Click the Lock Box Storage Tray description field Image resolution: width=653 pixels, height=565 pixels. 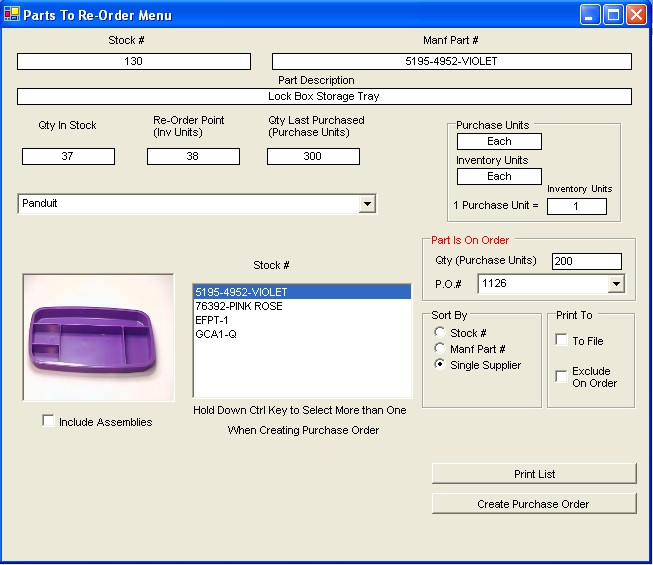point(324,96)
